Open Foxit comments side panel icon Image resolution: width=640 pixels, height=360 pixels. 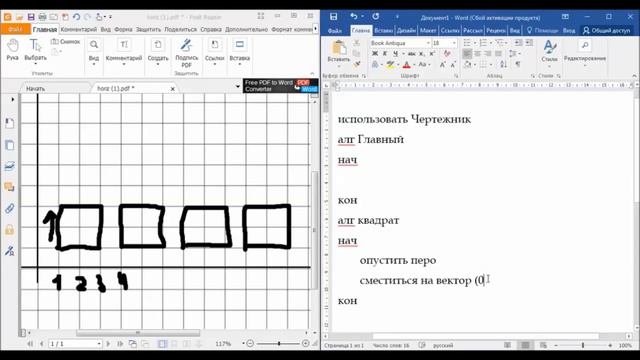(9, 187)
